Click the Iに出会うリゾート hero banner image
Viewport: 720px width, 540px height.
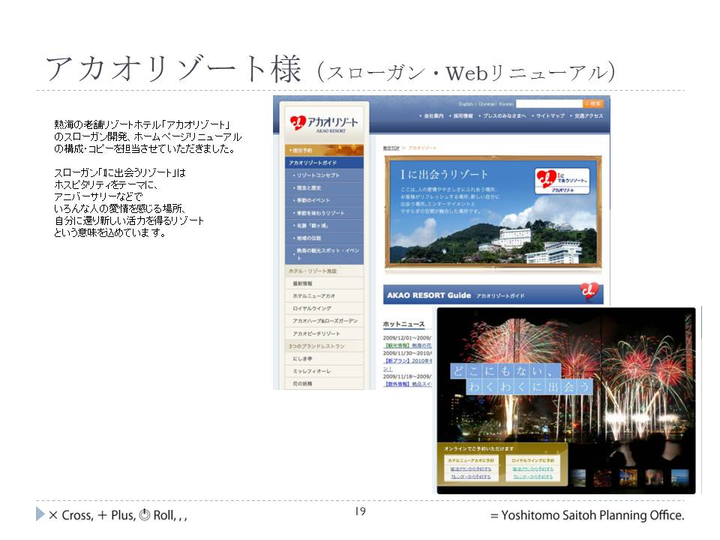tap(493, 212)
